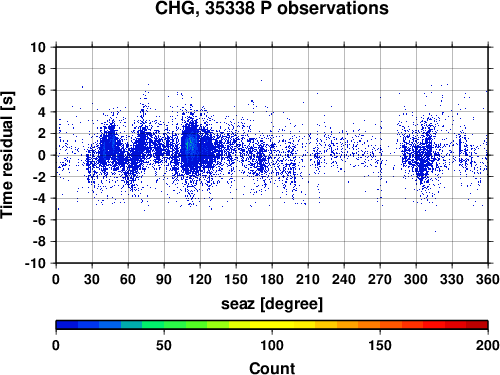The image size is (500, 375).
Task: Click the x-axis tick label 90
Action: 164,279
